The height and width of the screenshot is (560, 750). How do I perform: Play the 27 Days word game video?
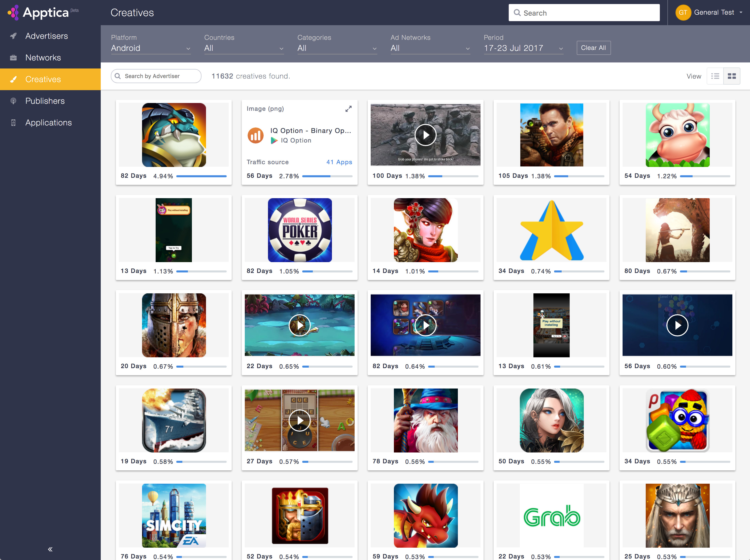299,420
